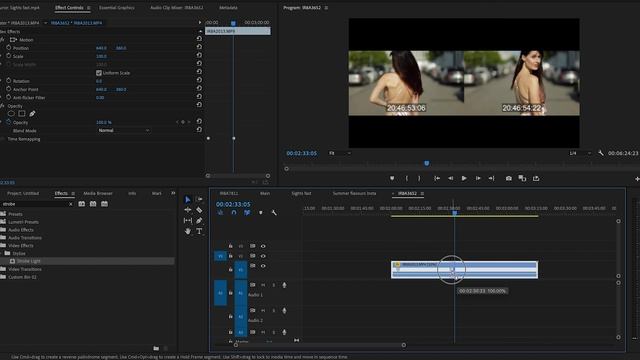Reset the Anchor Point parameter

199,88
